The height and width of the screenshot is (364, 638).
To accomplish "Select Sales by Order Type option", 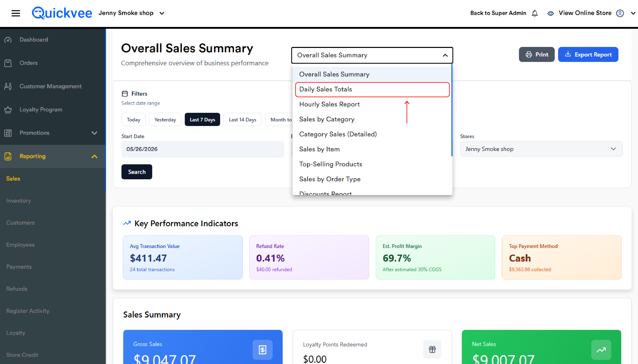I will click(x=372, y=179).
